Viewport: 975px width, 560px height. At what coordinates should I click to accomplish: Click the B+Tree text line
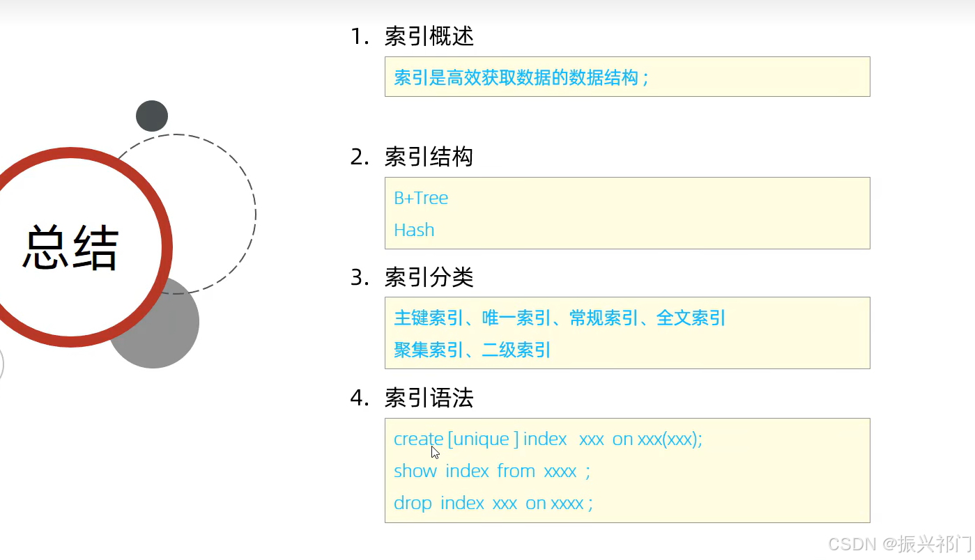[x=421, y=198]
